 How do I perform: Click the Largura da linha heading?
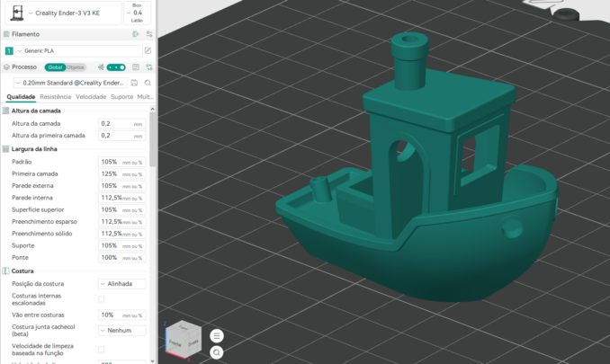34,149
